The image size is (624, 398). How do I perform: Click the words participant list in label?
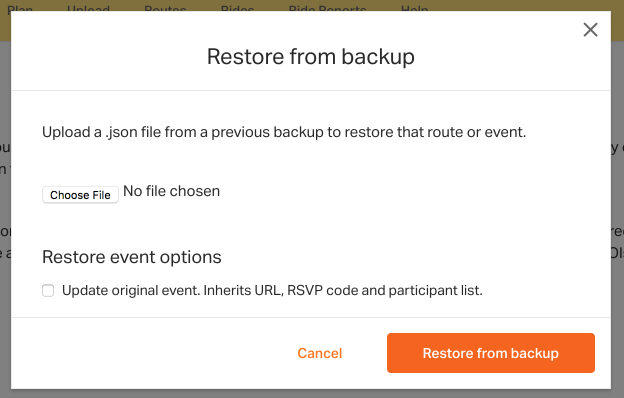tap(435, 291)
